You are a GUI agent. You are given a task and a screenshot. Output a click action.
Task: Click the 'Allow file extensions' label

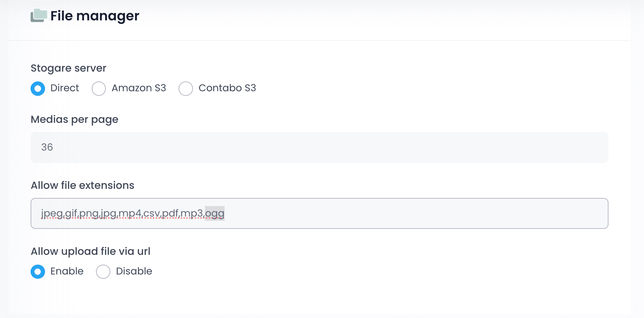click(83, 185)
